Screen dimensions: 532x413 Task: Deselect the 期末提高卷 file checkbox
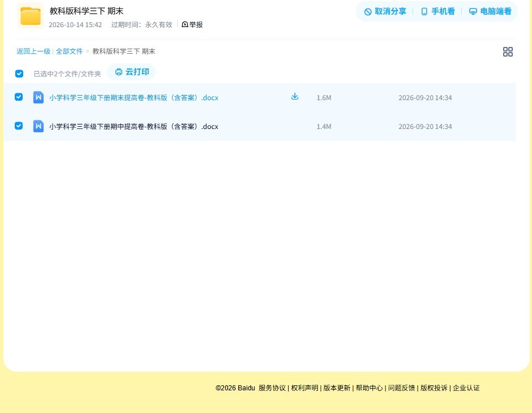[19, 97]
